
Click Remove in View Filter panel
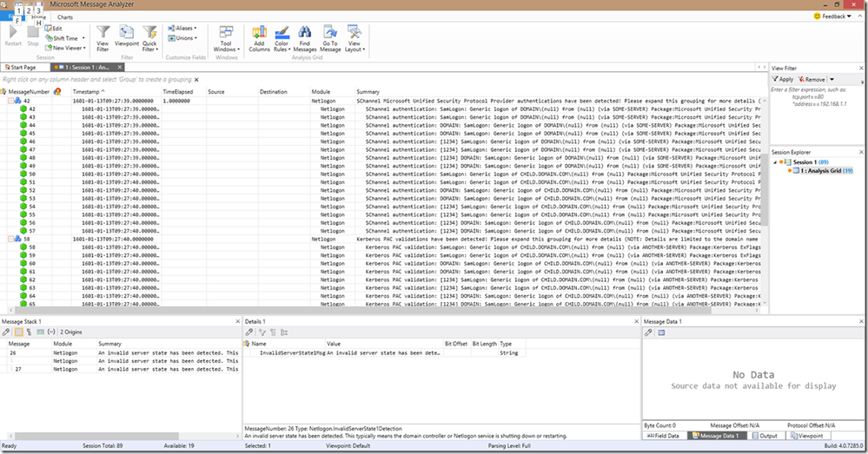[812, 80]
